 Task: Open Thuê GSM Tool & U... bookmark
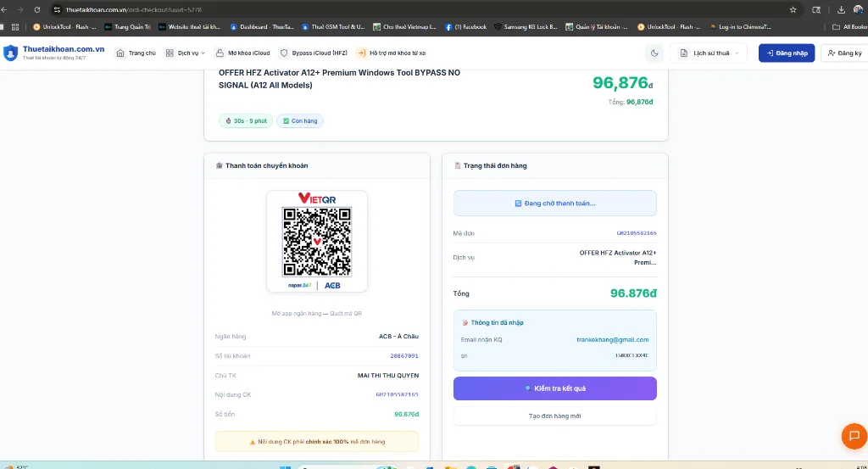333,26
